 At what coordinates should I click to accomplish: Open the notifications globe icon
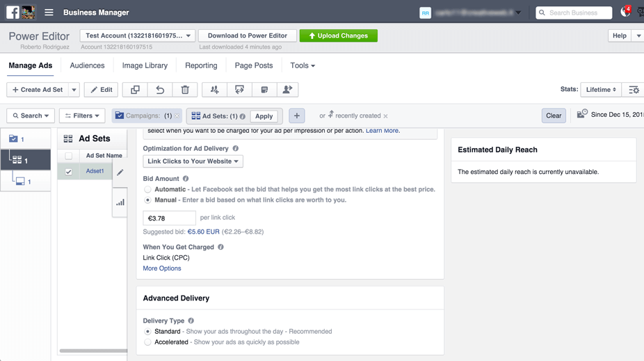[x=625, y=13]
